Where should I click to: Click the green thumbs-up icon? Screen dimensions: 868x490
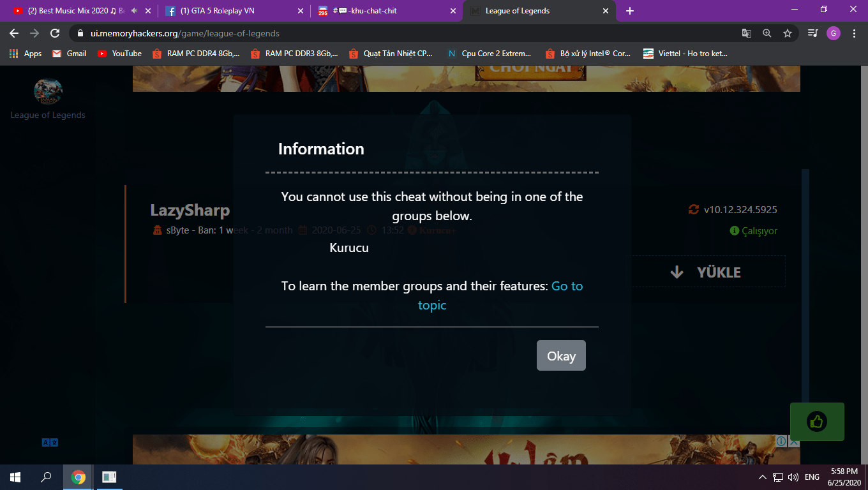pos(817,421)
